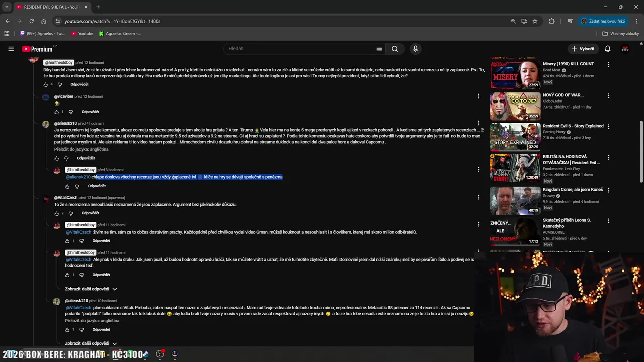This screenshot has width=644, height=362.
Task: Open three-dot menu for @VitaliCzech comment
Action: (x=478, y=197)
